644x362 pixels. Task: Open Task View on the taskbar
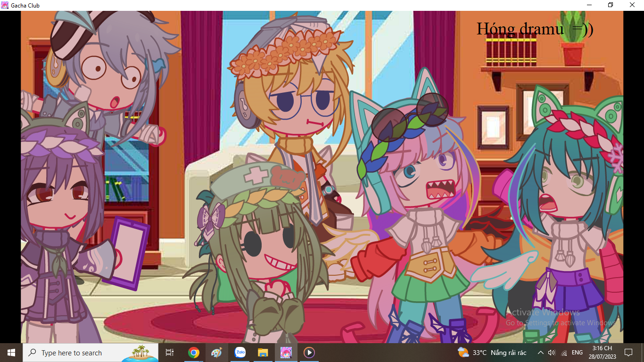tap(170, 353)
